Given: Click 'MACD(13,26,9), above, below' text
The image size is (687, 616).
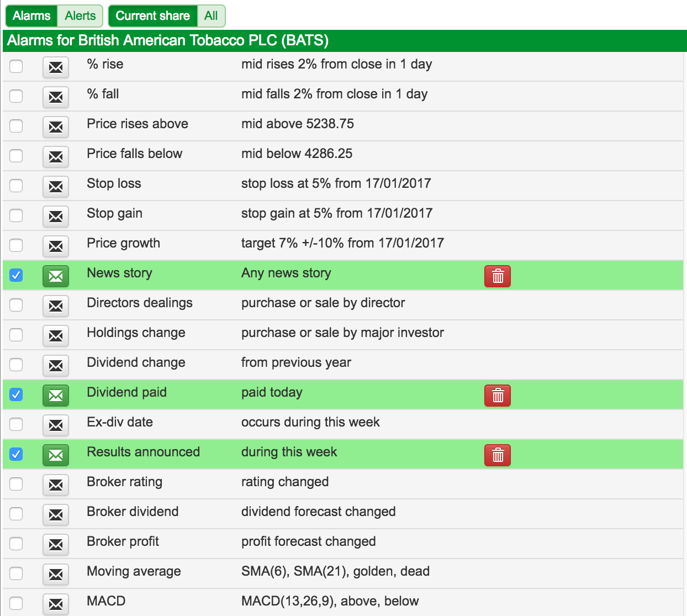Looking at the screenshot, I should click(330, 601).
